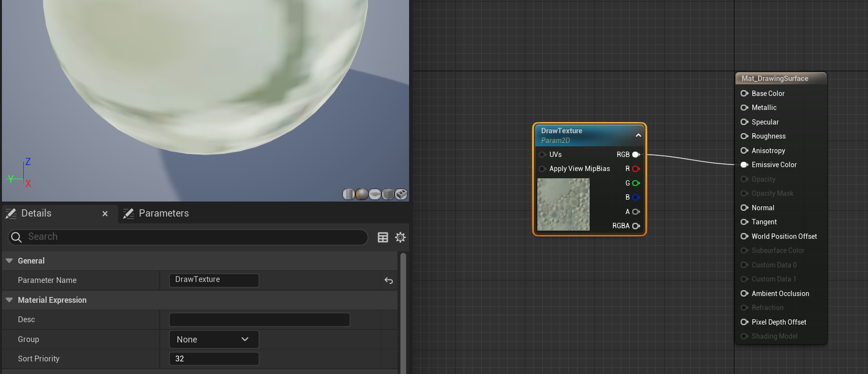The image size is (868, 374).
Task: Switch preview mesh to sphere shape
Action: pos(362,194)
